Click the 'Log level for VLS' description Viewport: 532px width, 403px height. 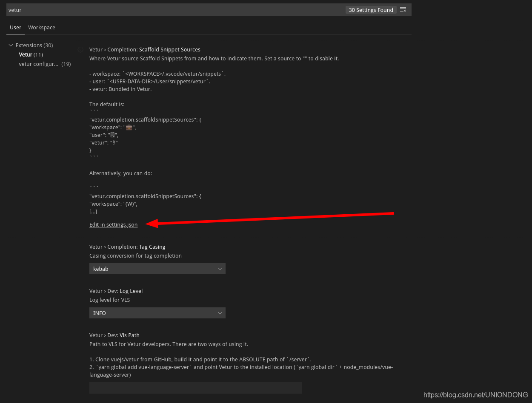(x=109, y=300)
